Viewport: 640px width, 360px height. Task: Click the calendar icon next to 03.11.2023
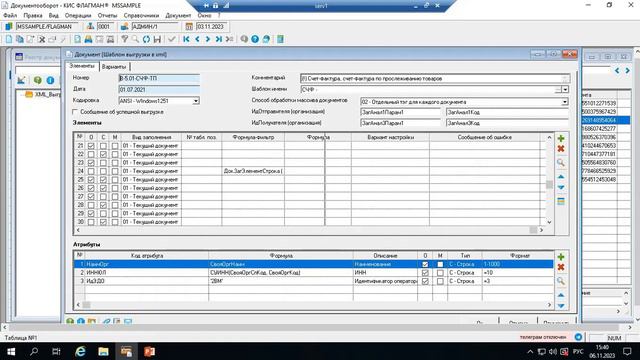(x=189, y=27)
